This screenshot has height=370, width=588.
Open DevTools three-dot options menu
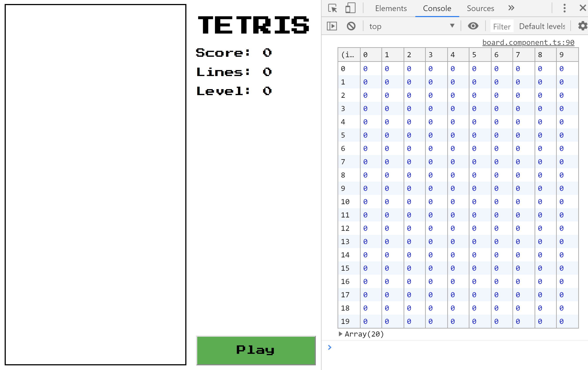(x=564, y=8)
